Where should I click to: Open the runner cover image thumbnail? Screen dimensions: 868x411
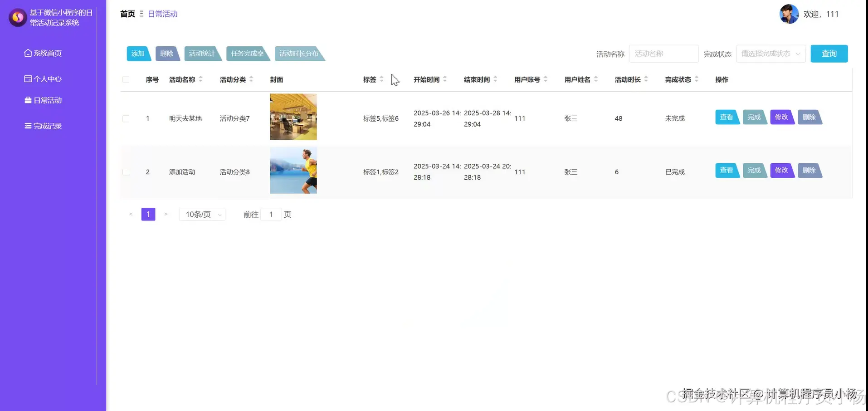pos(293,170)
